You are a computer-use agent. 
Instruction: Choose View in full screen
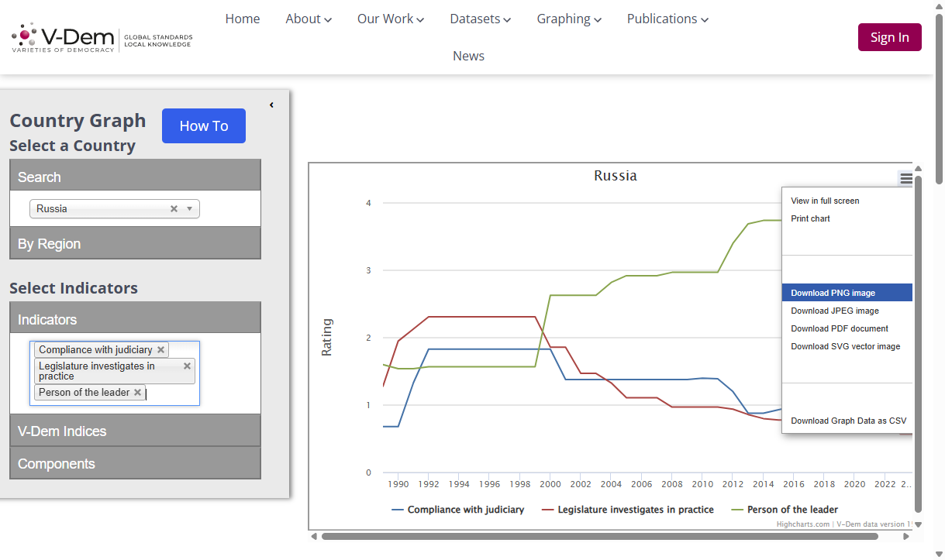click(847, 201)
